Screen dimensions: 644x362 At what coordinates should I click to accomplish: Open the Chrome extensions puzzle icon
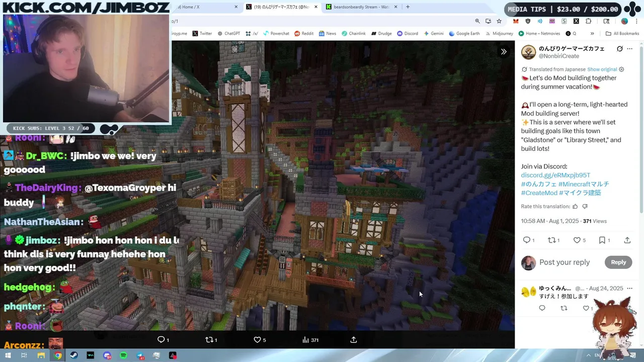589,21
